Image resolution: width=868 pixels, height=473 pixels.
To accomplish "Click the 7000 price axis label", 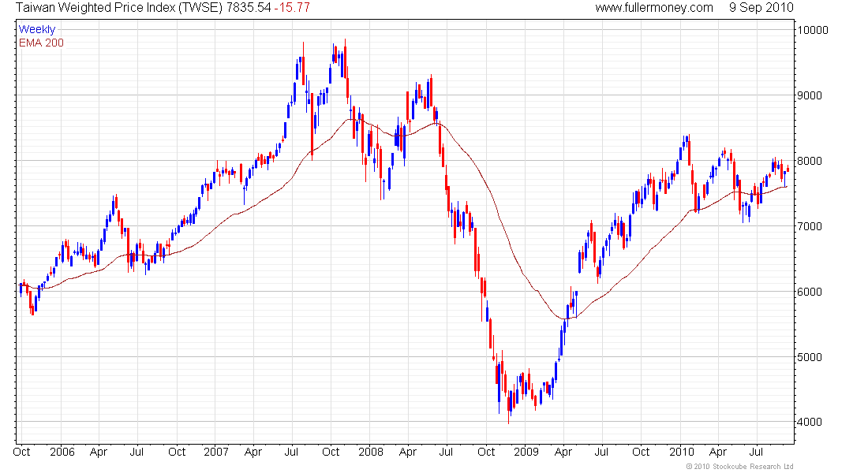I will (x=810, y=226).
